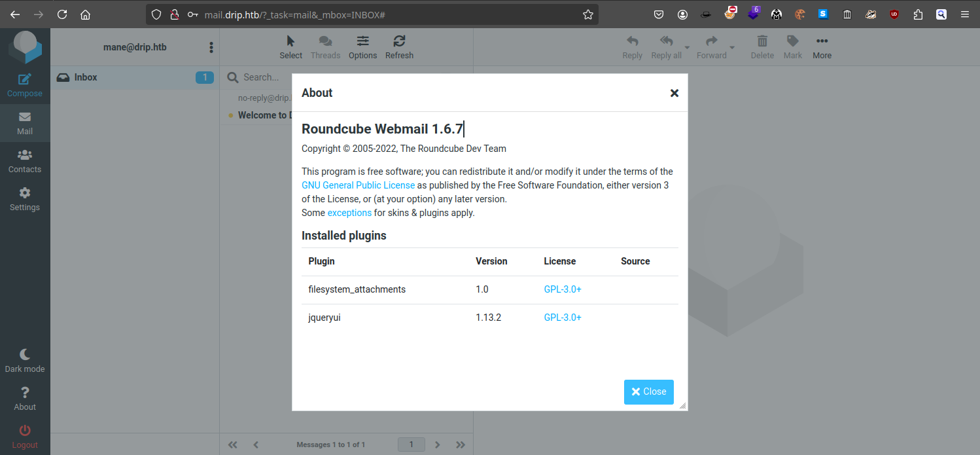The image size is (980, 455).
Task: Click the Refresh mail list icon
Action: [399, 41]
